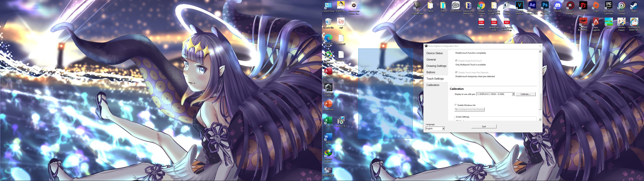The height and width of the screenshot is (181, 644).
Task: Open the PIK2 folder on desktop
Action: pos(443,7)
